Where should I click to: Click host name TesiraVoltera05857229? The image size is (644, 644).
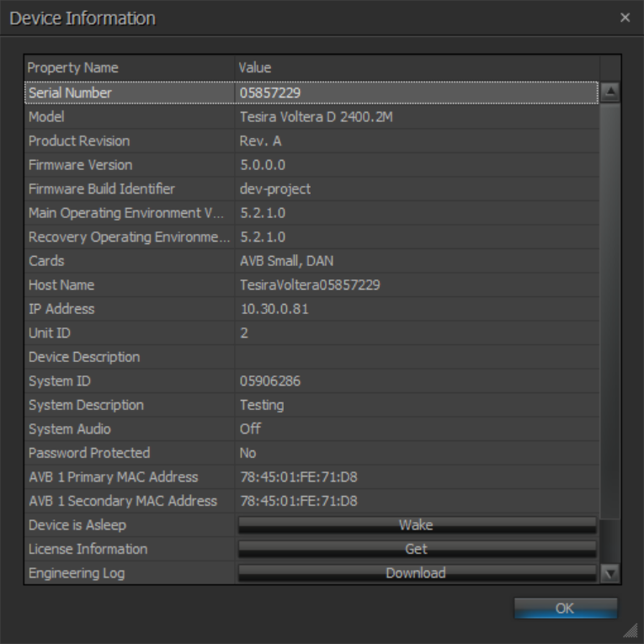click(x=310, y=285)
